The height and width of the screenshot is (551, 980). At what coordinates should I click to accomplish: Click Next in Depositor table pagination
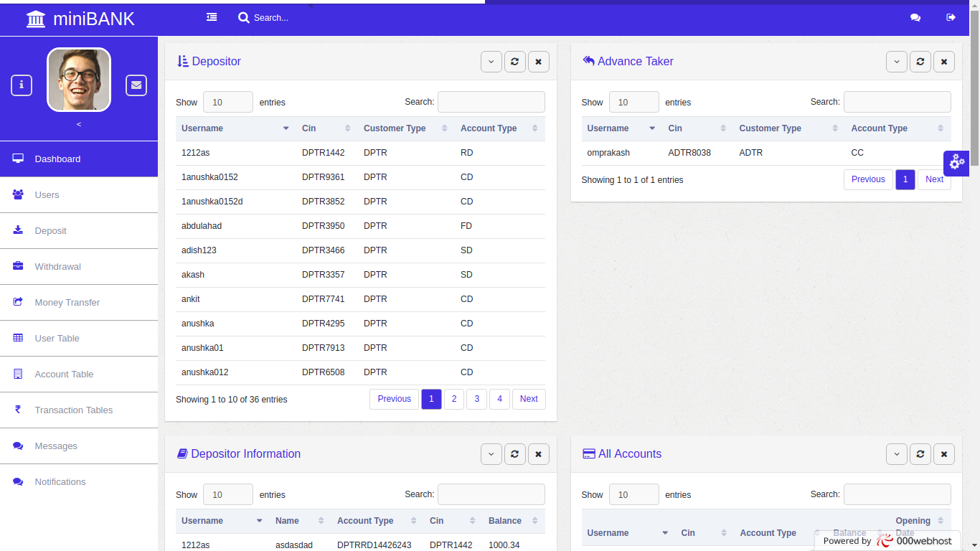click(529, 399)
